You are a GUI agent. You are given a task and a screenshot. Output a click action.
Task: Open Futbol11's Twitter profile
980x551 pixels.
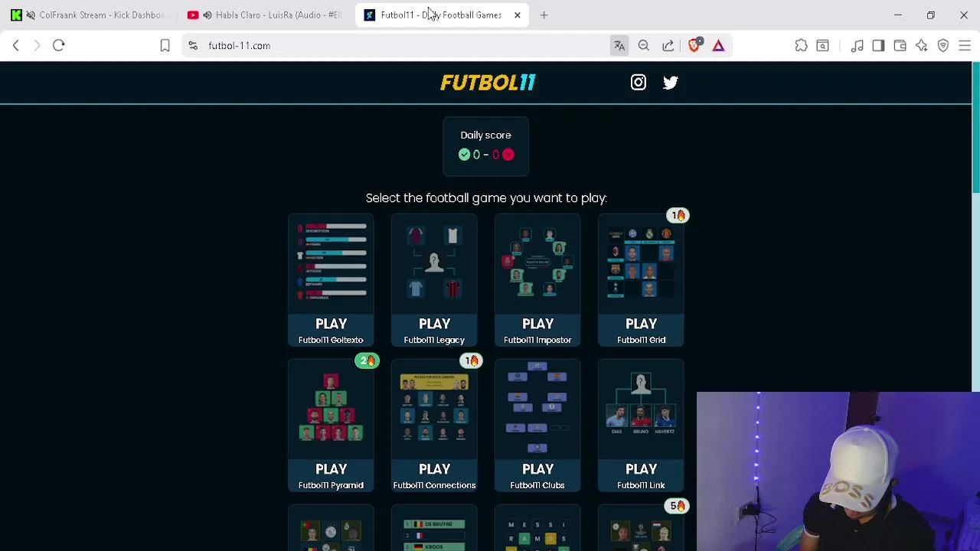671,83
